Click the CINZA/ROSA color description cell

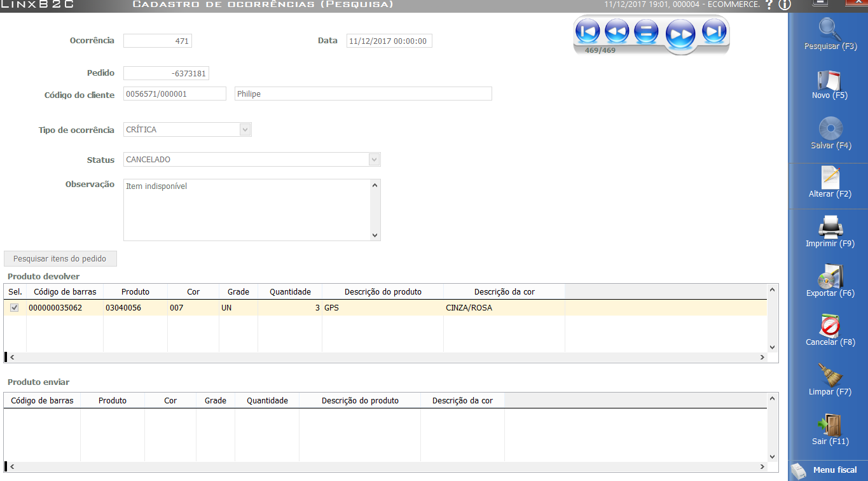[504, 308]
